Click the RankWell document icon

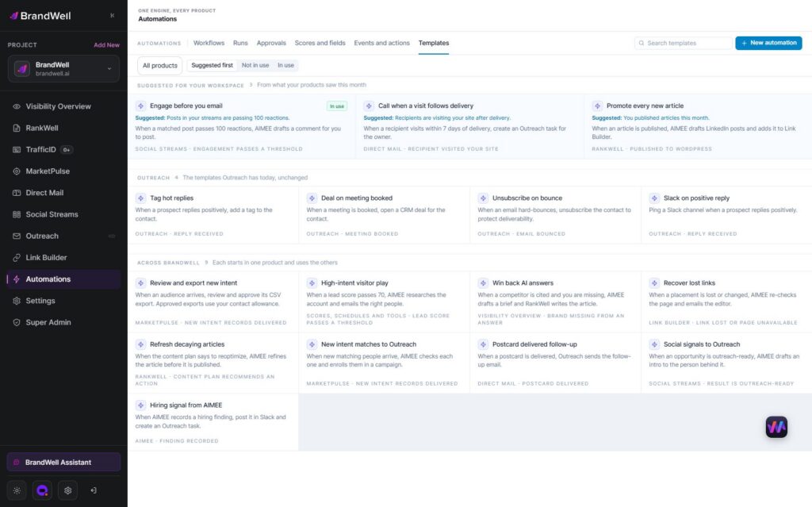tap(17, 128)
